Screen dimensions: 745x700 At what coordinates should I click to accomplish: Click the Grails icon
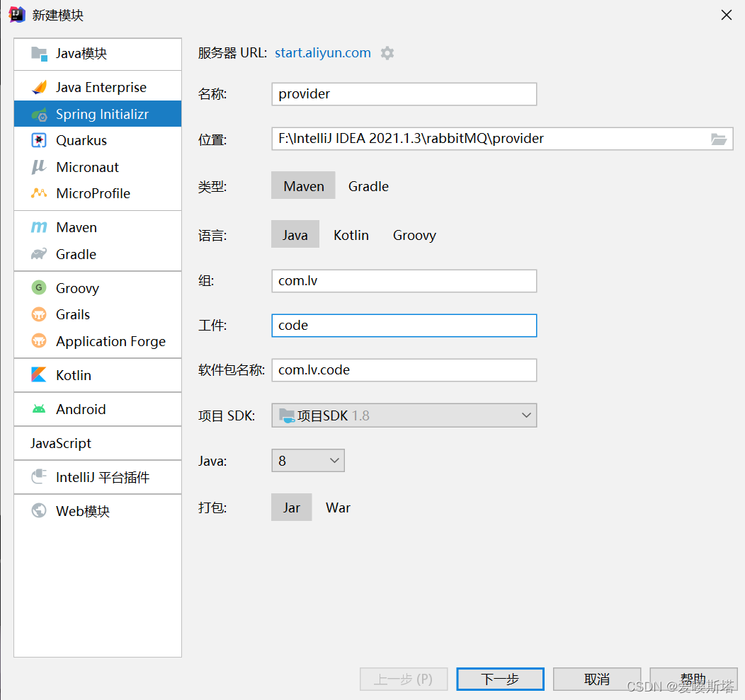click(39, 314)
